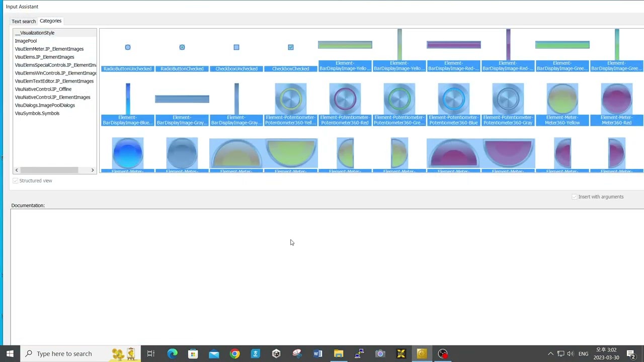Viewport: 644px width, 362px height.
Task: Choose the vertical yellow BarDisplayImage
Action: click(x=399, y=44)
